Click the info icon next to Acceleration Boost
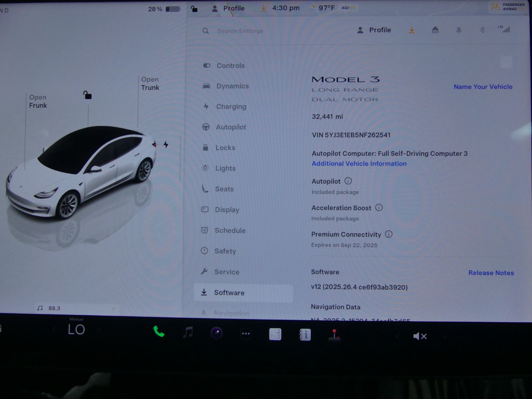Image resolution: width=532 pixels, height=399 pixels. coord(379,208)
